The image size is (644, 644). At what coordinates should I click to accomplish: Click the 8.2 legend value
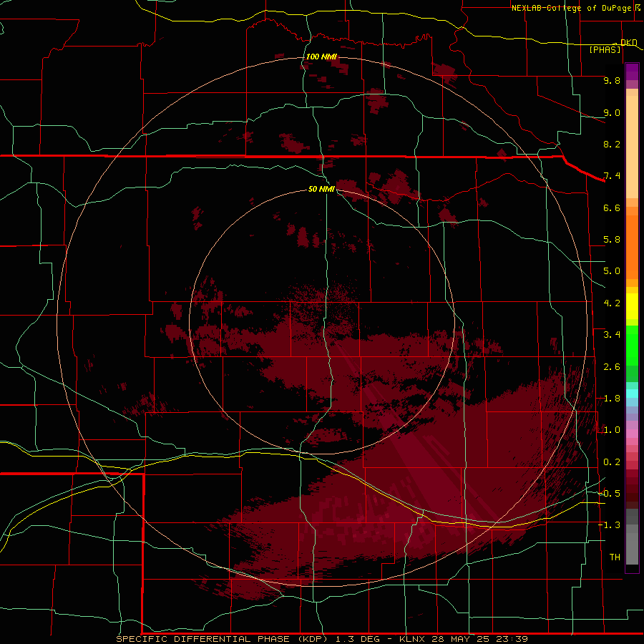point(612,144)
